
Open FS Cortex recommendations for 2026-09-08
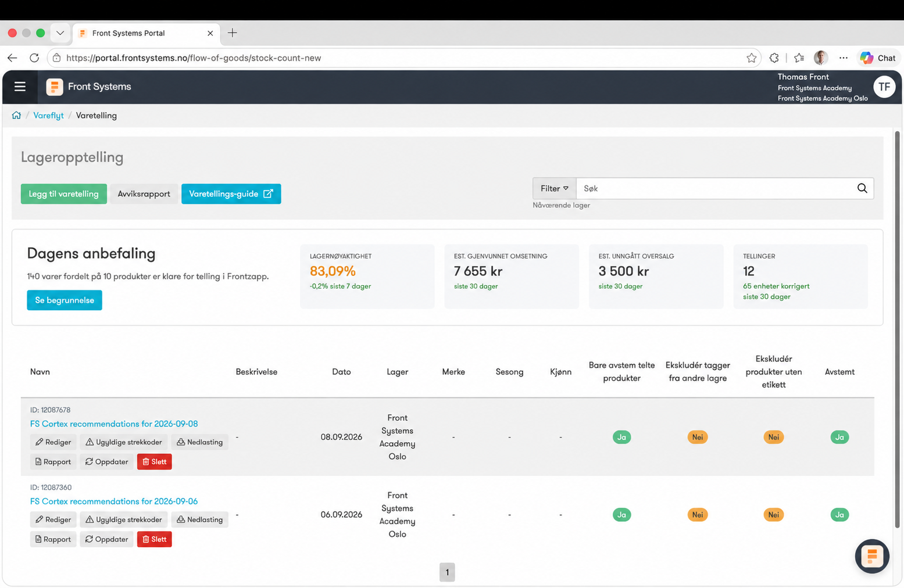114,424
